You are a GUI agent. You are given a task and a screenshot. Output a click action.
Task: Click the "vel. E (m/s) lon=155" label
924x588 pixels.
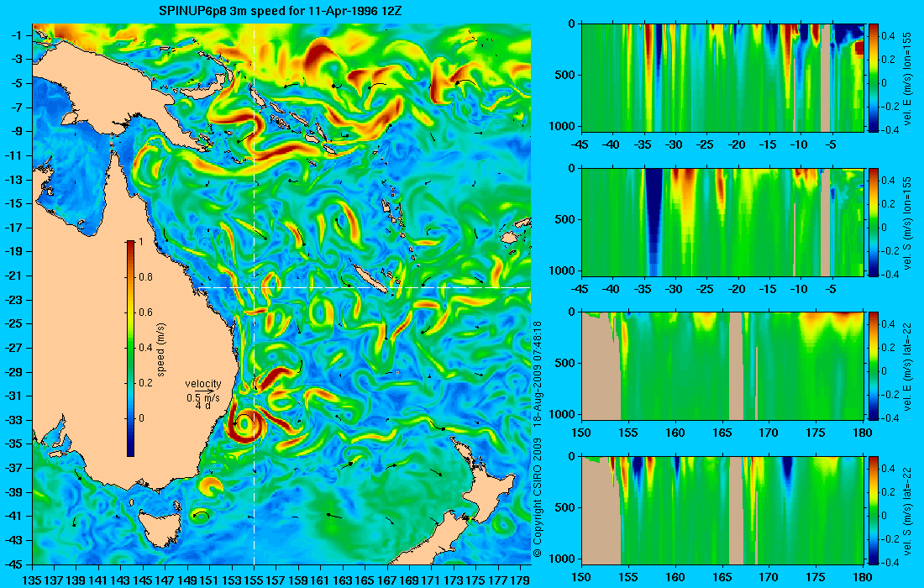(908, 77)
